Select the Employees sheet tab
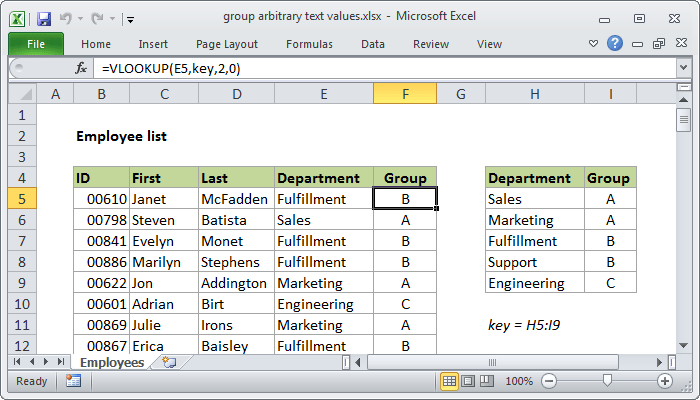Screen dimensions: 700x400 (112, 362)
